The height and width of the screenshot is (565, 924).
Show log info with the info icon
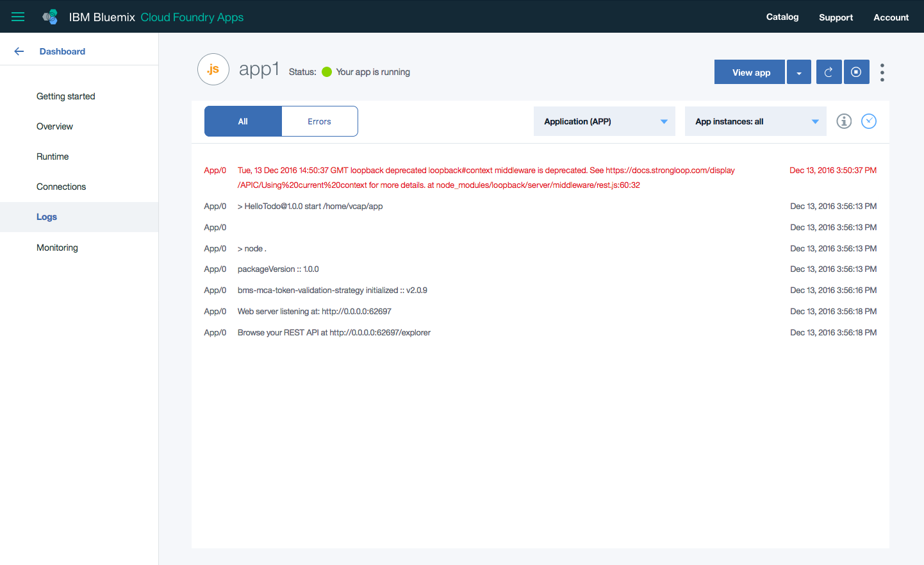pyautogui.click(x=844, y=121)
